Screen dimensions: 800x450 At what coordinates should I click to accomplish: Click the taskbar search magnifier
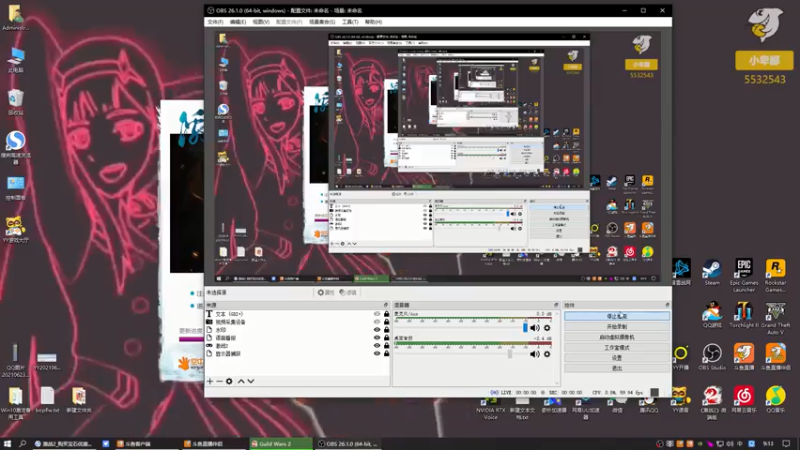22,444
